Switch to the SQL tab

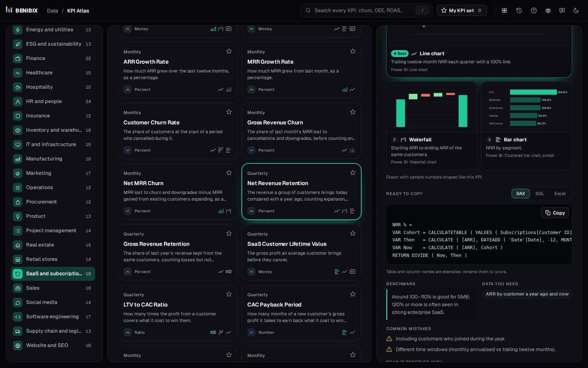539,194
